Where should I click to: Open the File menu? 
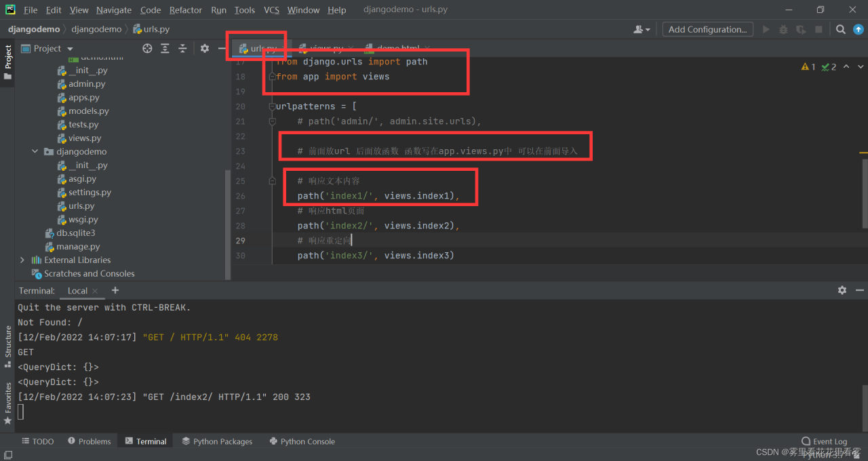(x=31, y=10)
